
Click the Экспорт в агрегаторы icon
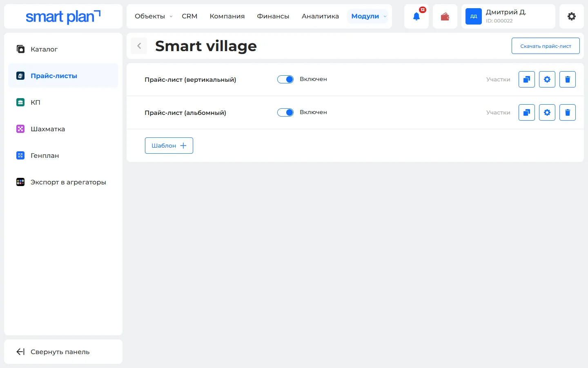[x=20, y=182]
